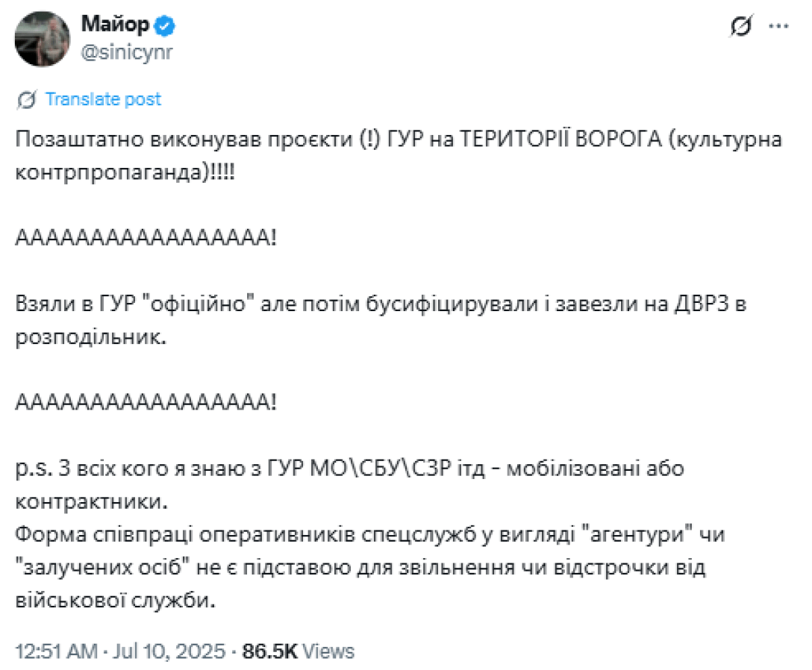Click the small icon before Translate post
Image resolution: width=812 pixels, height=670 pixels.
[x=28, y=99]
